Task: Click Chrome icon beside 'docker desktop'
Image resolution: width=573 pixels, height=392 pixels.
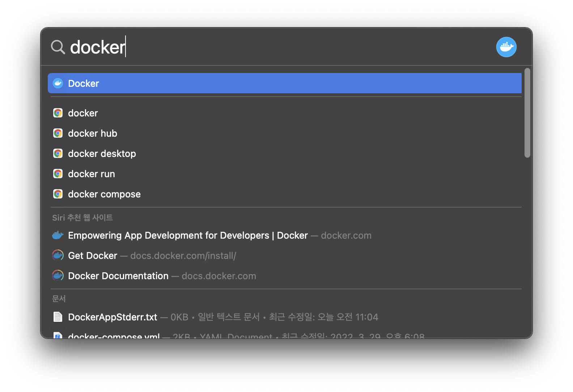Action: pos(58,154)
